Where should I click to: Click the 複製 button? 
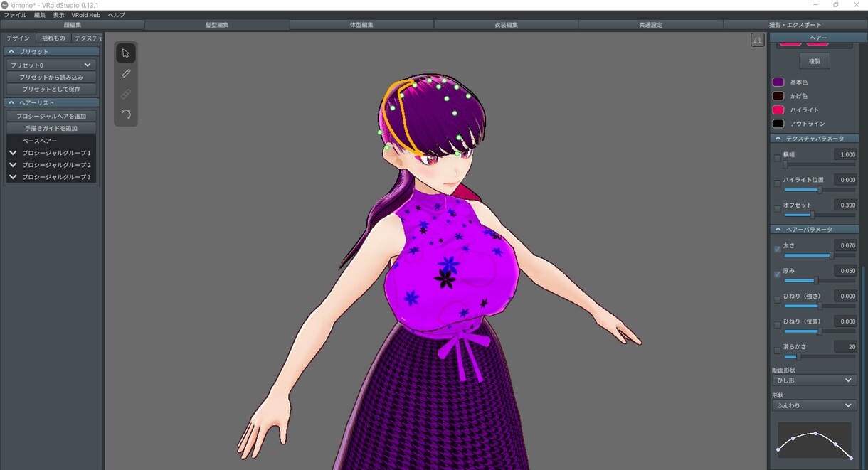coord(815,61)
